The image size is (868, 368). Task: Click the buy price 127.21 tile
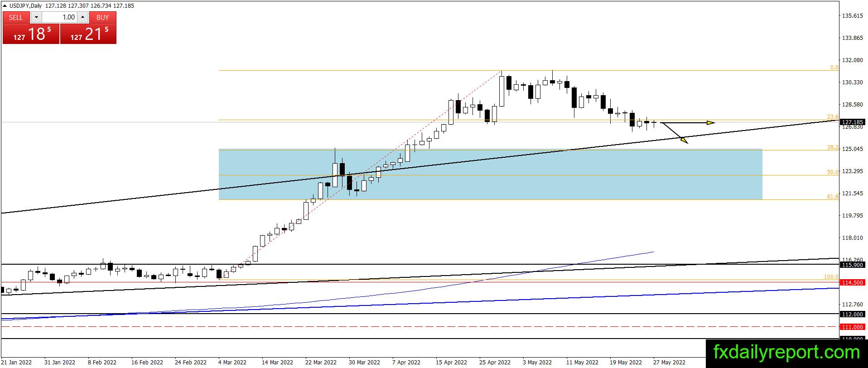pos(88,34)
